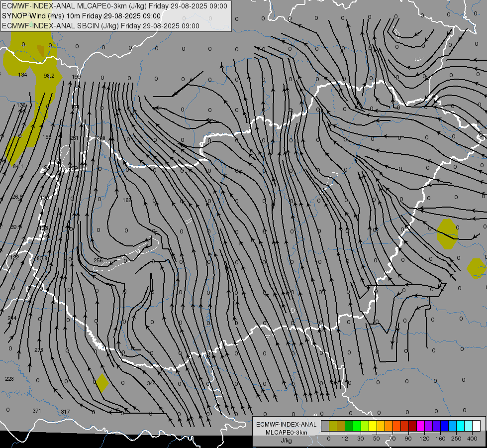This screenshot has height=448, width=487.
Task: Click the white legend swatch
Action: click(x=477, y=426)
